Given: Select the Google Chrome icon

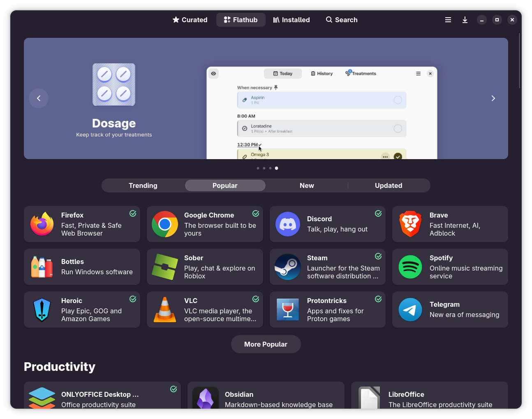Looking at the screenshot, I should [x=165, y=224].
